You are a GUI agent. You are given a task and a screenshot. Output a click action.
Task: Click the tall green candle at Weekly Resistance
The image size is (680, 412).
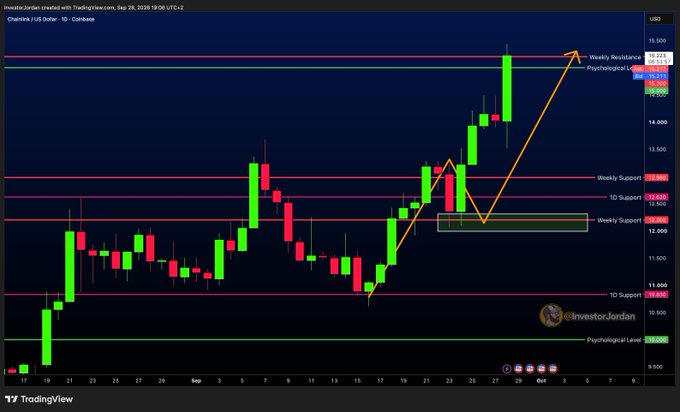point(507,88)
